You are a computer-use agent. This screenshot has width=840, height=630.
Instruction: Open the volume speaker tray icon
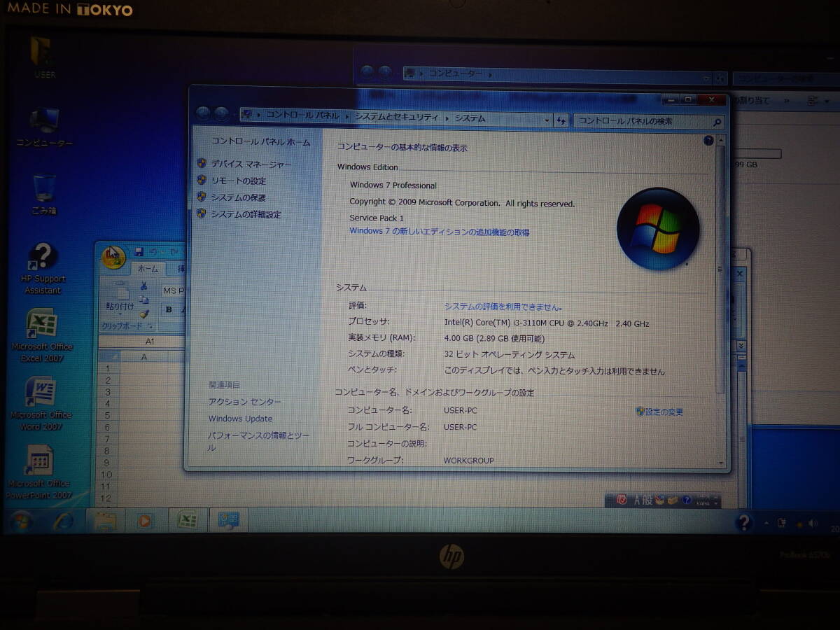tap(813, 523)
